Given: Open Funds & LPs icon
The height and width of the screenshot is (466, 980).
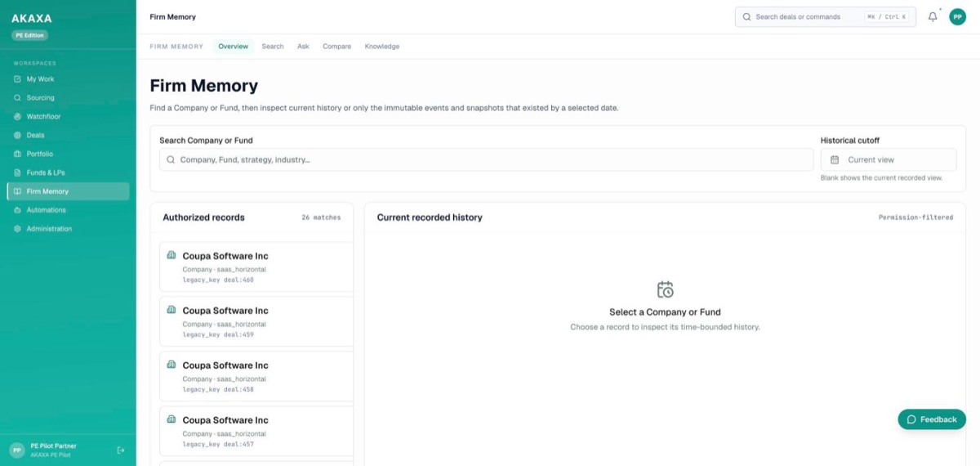Looking at the screenshot, I should tap(18, 173).
